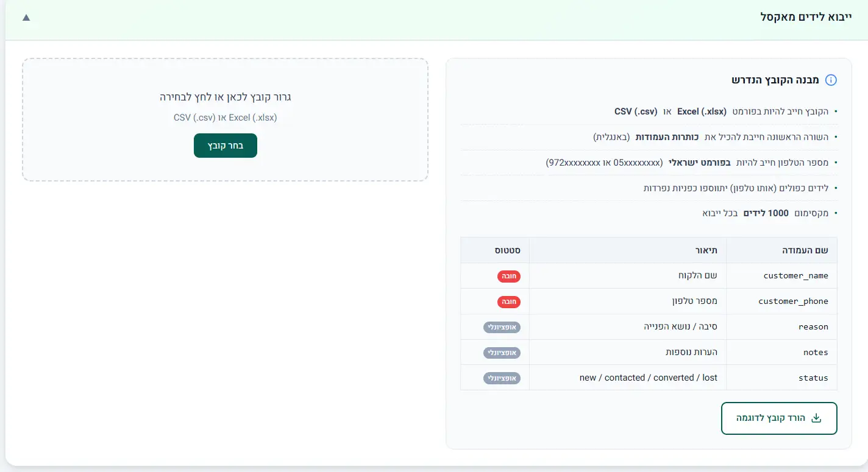
Task: Click the red חובה badge for customer_phone
Action: pos(509,301)
